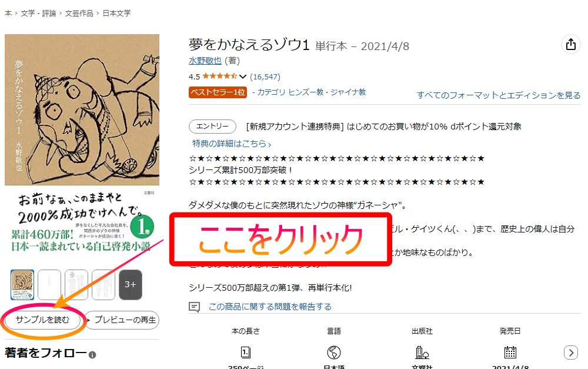
Task: Click the サンプルを読む button
Action: pos(42,320)
